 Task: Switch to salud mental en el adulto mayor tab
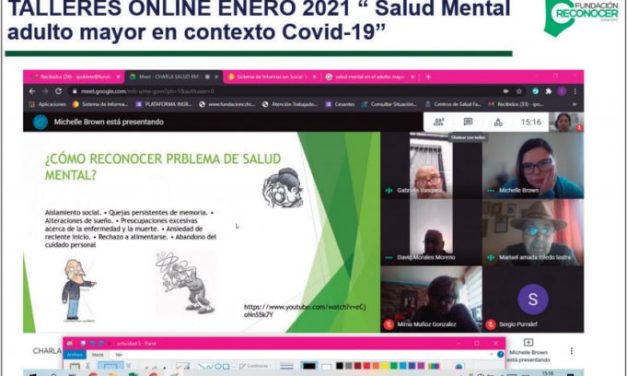[x=370, y=77]
